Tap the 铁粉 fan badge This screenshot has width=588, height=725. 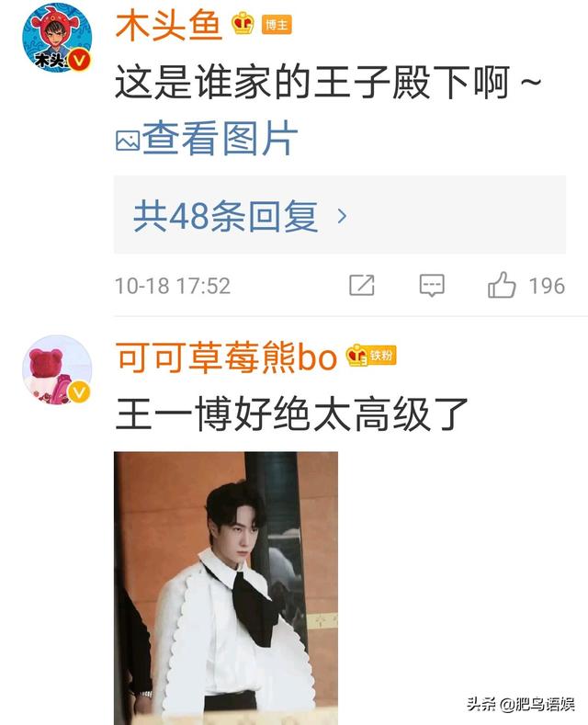(372, 356)
